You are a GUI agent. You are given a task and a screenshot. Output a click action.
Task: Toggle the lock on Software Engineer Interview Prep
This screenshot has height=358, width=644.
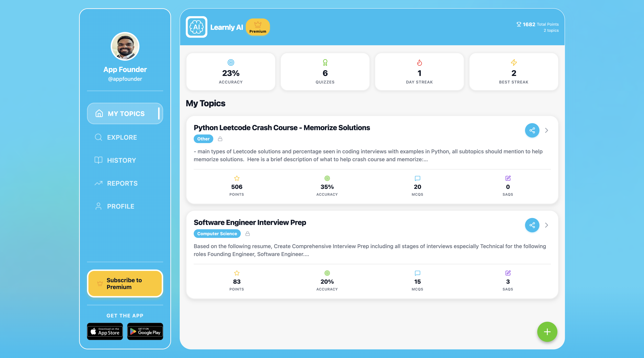248,234
